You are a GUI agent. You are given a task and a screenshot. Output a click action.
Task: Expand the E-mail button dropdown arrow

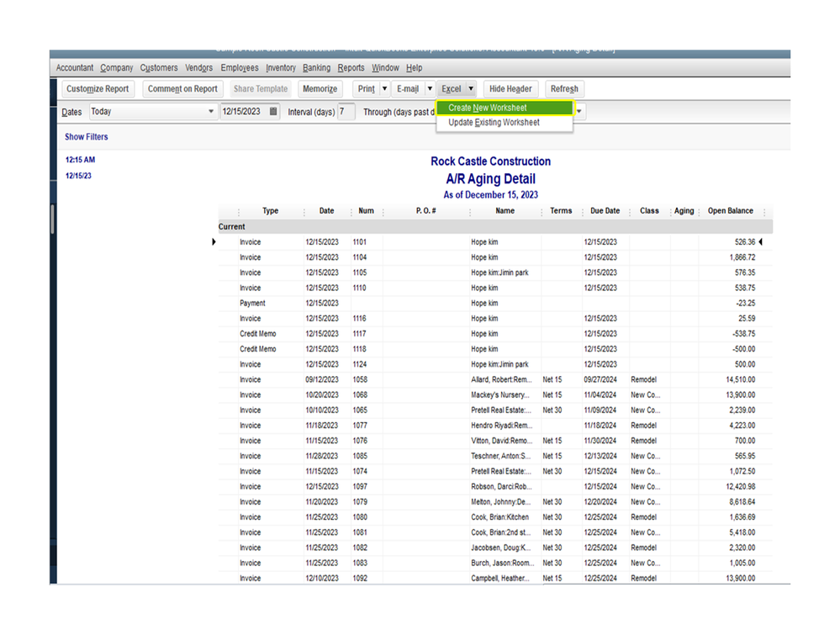(430, 89)
